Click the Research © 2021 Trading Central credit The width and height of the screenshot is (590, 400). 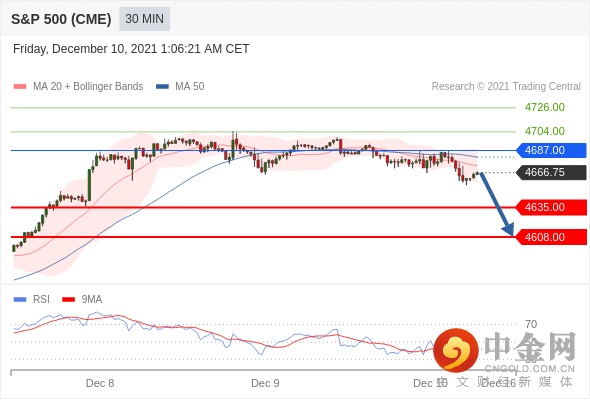pos(506,87)
